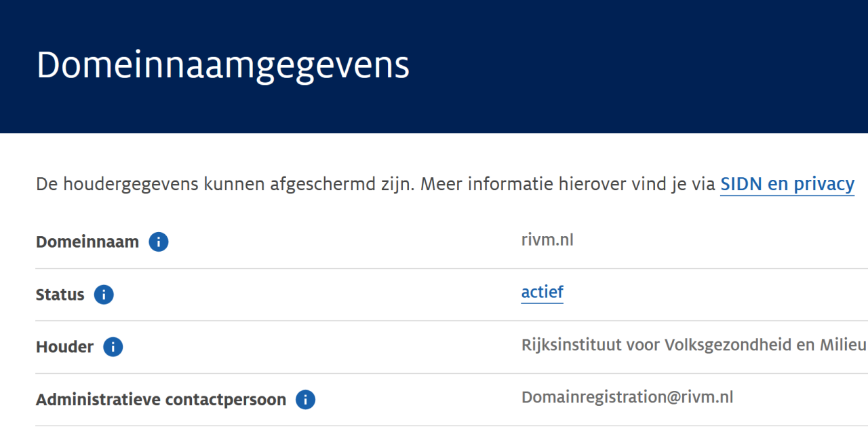Open the info icon beside Status

[x=104, y=295]
